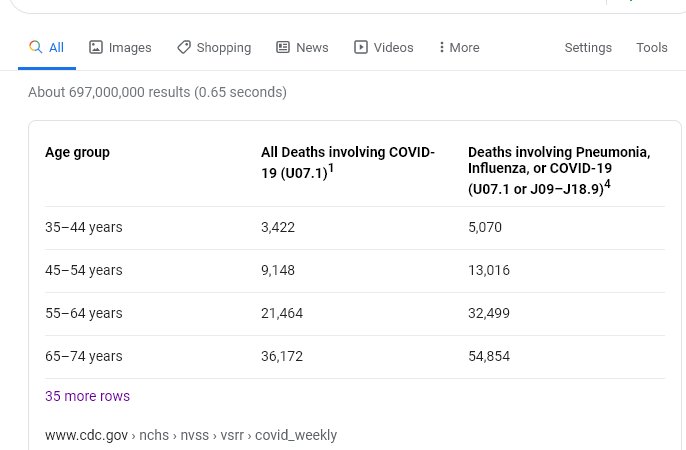The image size is (686, 450).
Task: Open search Settings
Action: tap(588, 47)
